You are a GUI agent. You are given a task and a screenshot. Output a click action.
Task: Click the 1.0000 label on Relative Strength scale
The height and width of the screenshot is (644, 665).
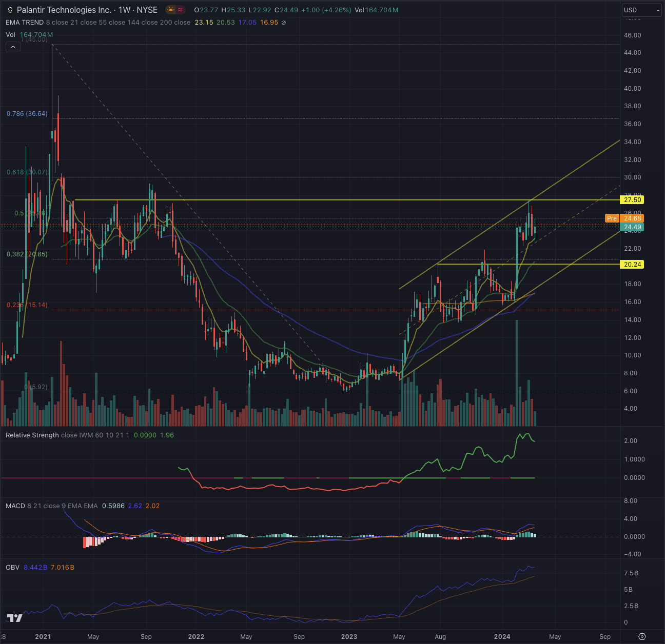click(x=634, y=459)
